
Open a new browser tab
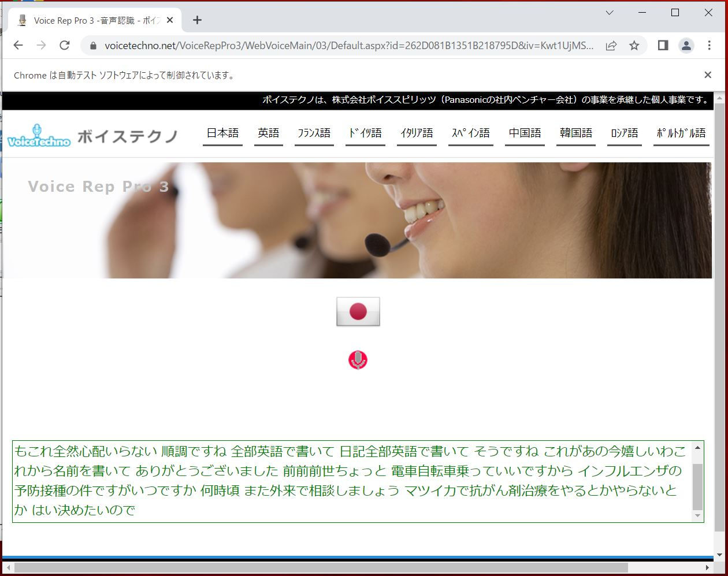197,20
